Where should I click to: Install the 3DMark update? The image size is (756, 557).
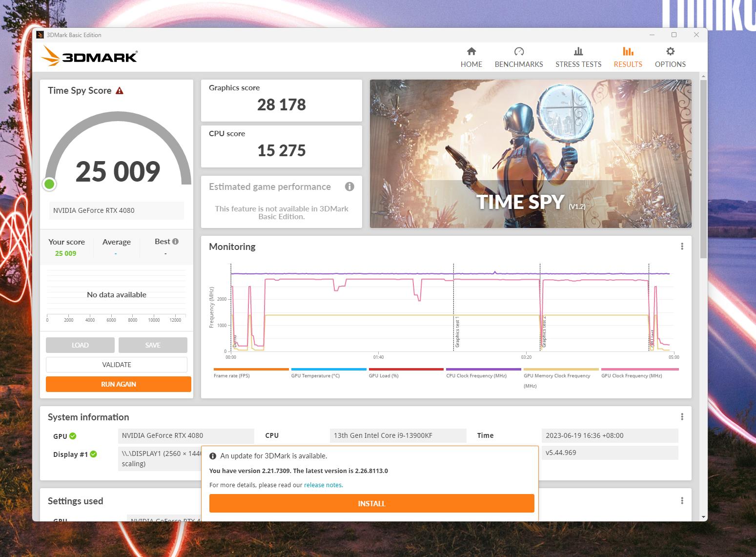pyautogui.click(x=371, y=503)
